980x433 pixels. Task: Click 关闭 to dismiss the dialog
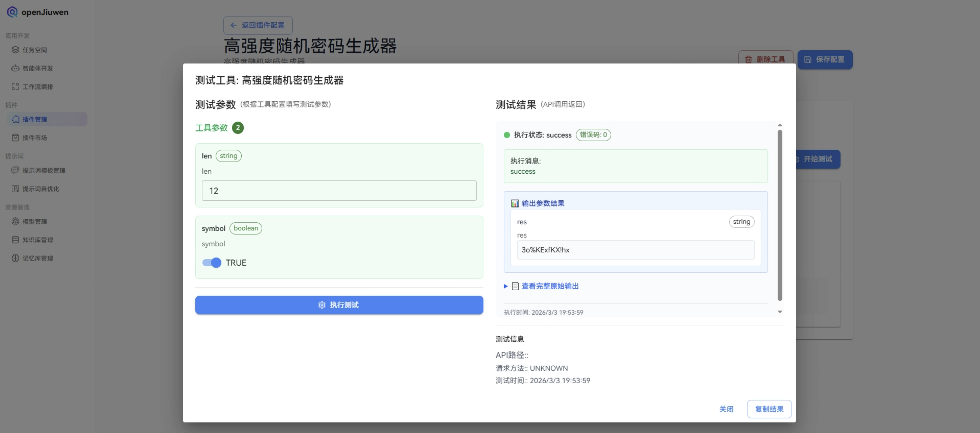[x=726, y=409]
